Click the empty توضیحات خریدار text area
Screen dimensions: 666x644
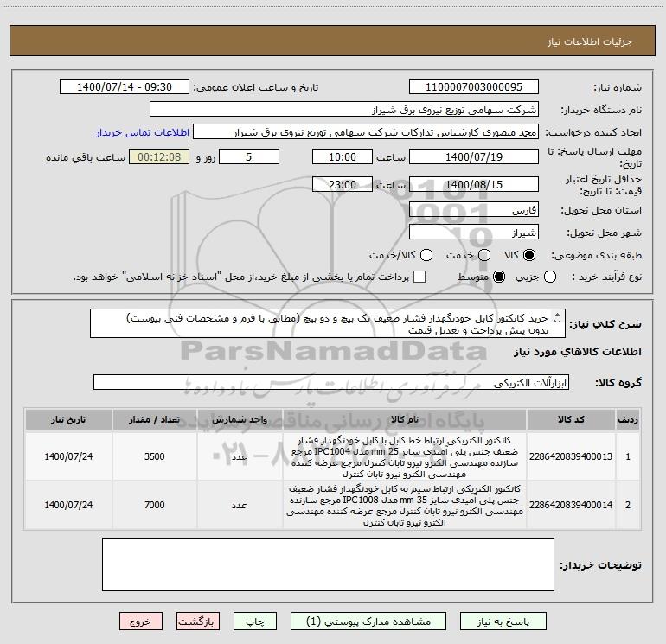[x=328, y=564]
